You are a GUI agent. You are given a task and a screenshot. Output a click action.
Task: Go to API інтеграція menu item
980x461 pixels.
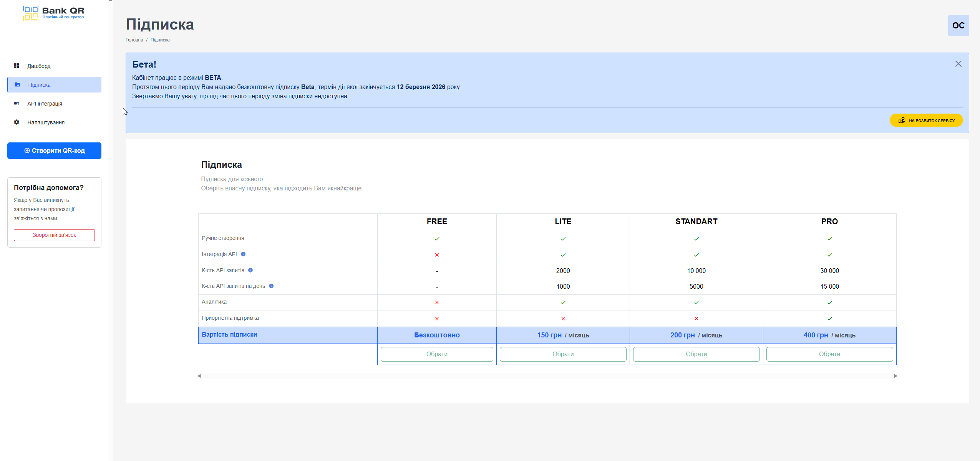tap(45, 104)
